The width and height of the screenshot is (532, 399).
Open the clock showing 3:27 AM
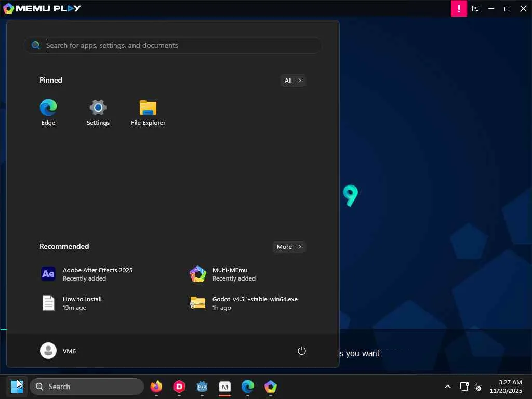pyautogui.click(x=506, y=387)
